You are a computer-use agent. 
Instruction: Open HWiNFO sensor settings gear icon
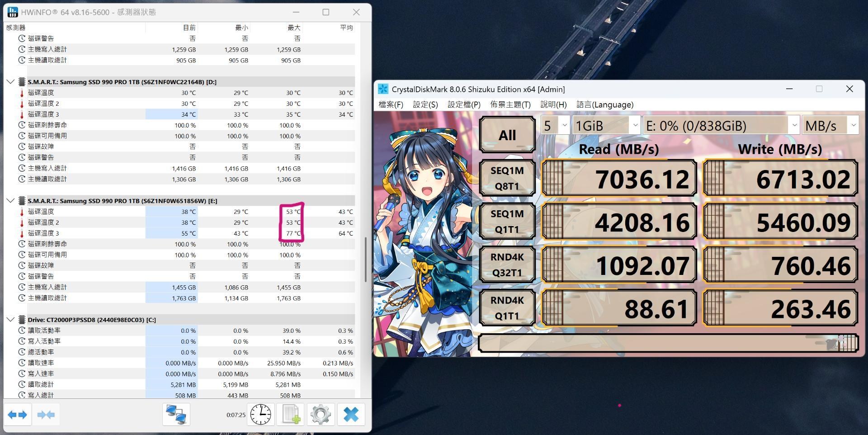pyautogui.click(x=321, y=415)
